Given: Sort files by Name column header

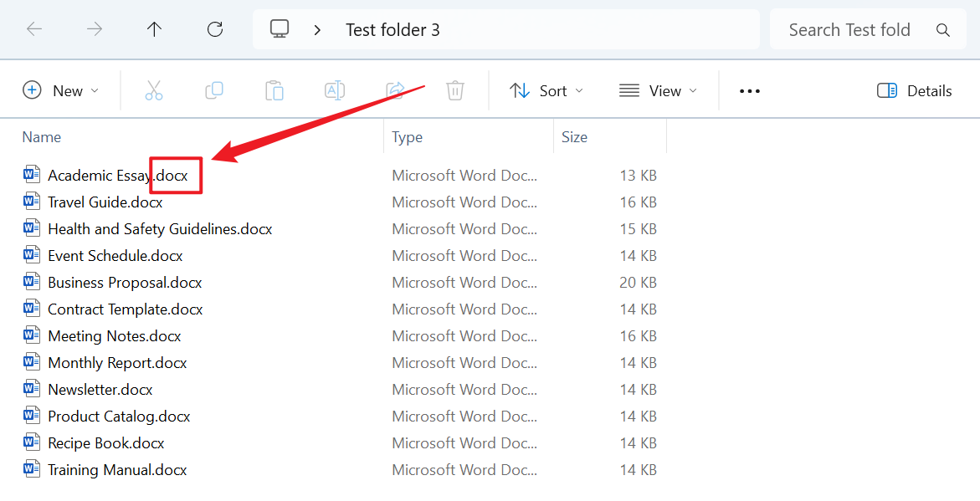Looking at the screenshot, I should (42, 137).
